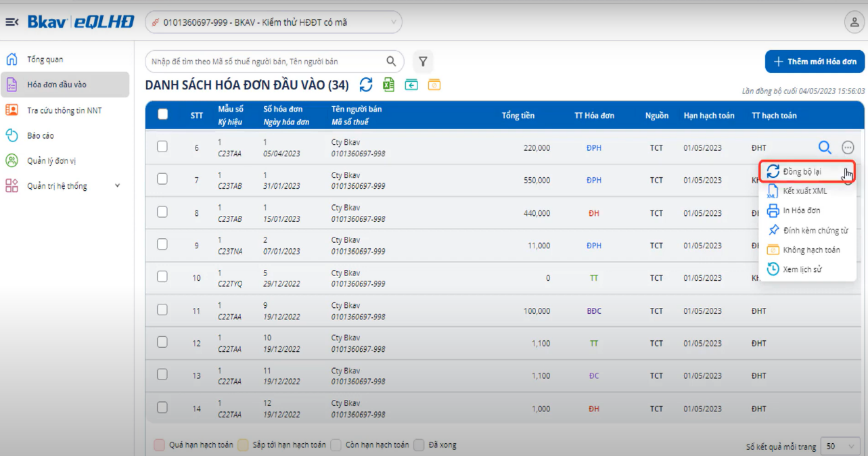Viewport: 868px width, 456px height.
Task: Click Hạn hạch toán column header
Action: [709, 116]
